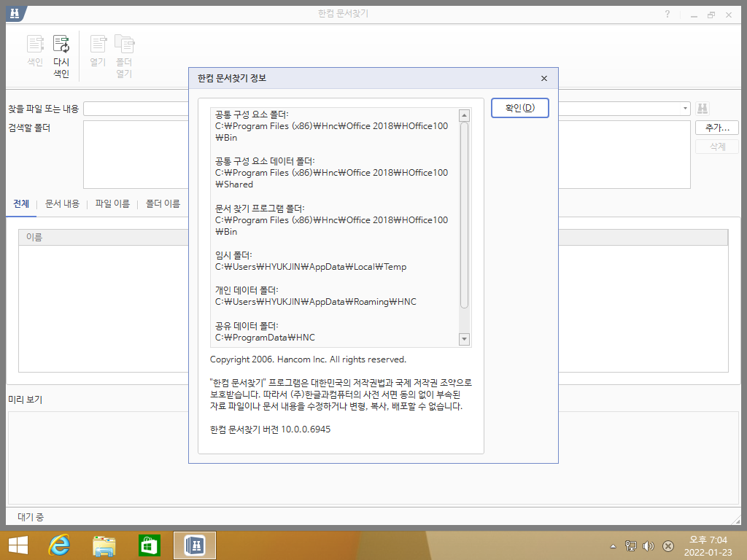747x560 pixels.
Task: Switch to the 문서 내용 tab
Action: [x=62, y=204]
